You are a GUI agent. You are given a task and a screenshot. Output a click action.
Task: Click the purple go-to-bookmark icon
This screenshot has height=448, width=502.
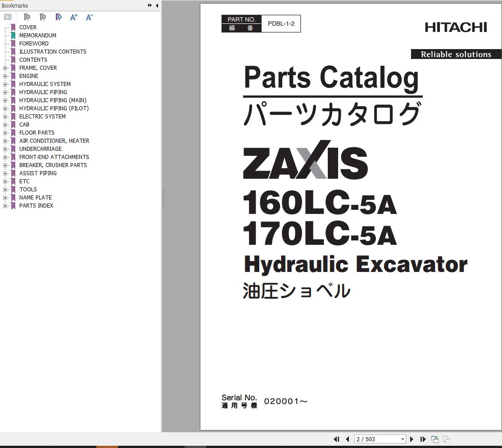[58, 17]
